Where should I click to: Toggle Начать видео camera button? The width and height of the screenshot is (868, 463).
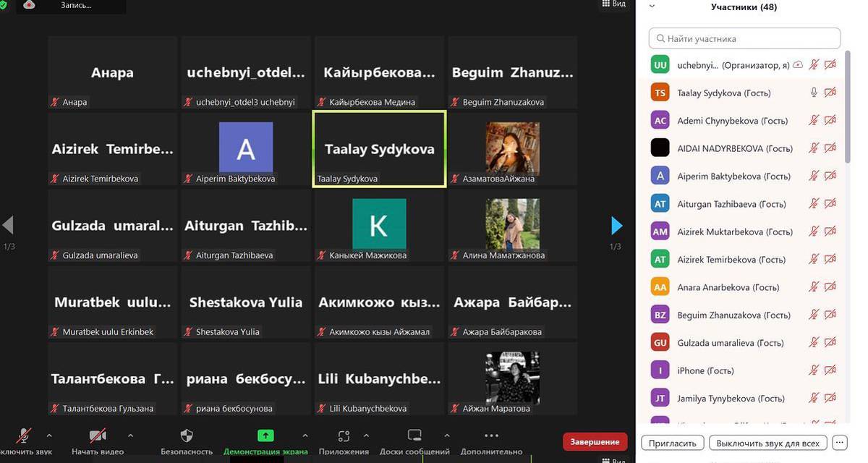pos(98,436)
